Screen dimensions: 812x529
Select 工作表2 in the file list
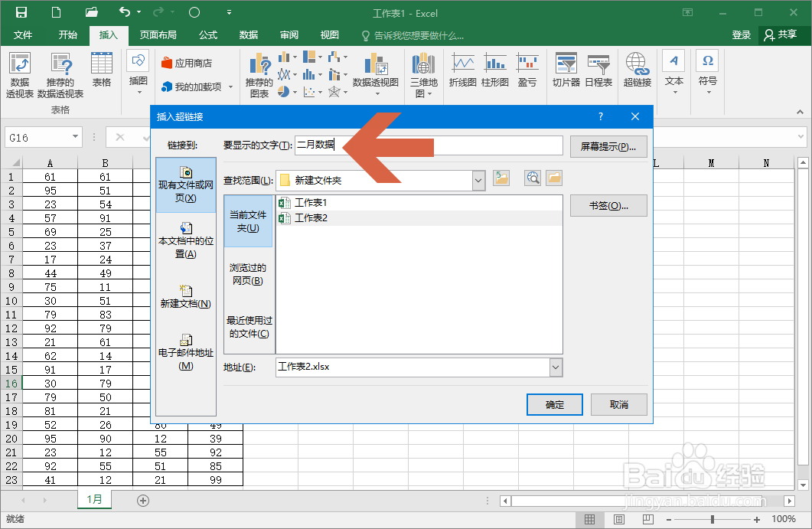[x=311, y=217]
